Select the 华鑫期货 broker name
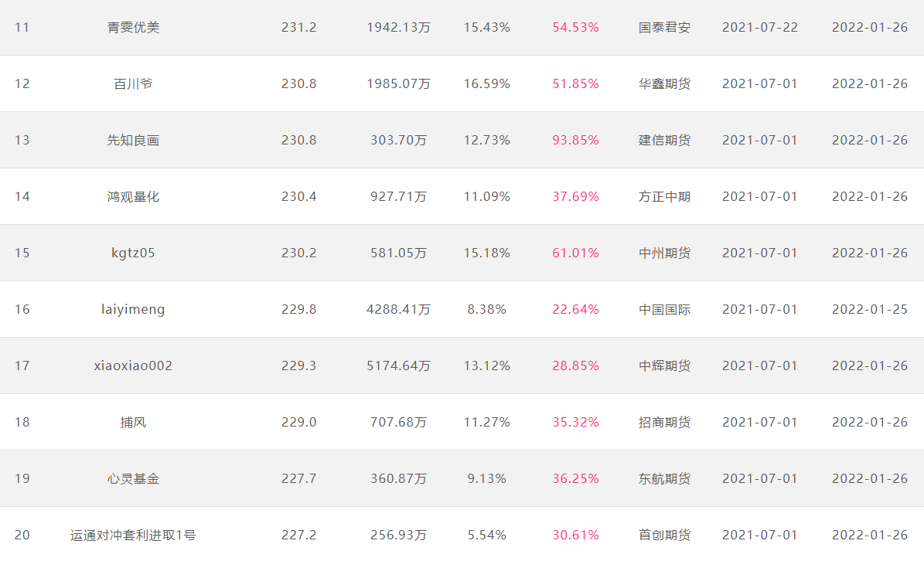The height and width of the screenshot is (561, 924). click(x=664, y=83)
